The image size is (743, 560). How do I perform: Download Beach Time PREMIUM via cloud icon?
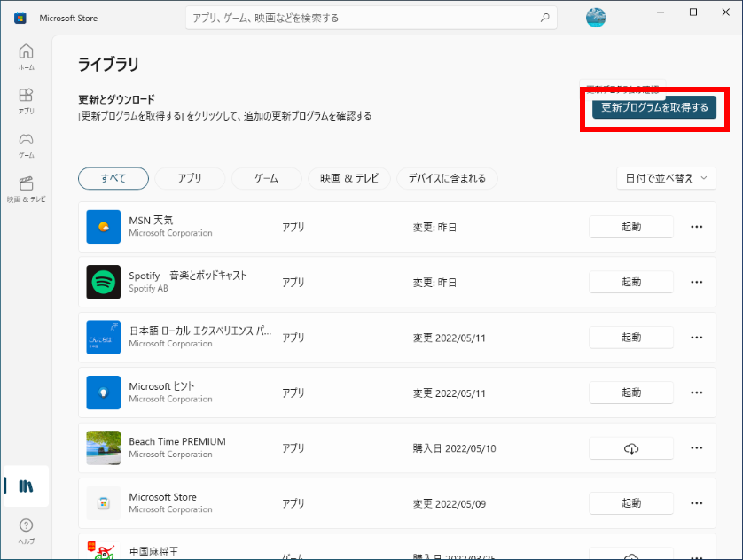point(631,448)
